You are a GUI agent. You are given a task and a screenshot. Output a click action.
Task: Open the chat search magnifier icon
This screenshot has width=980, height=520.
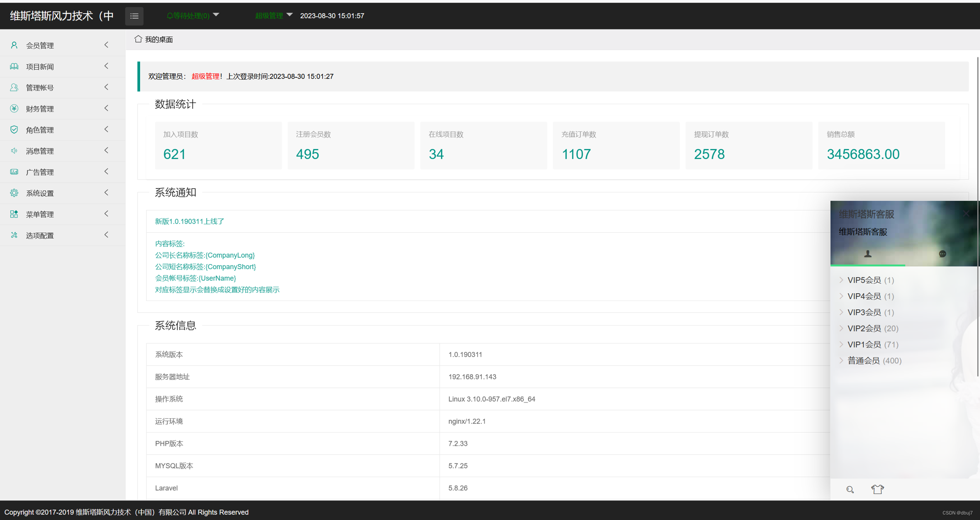click(x=850, y=489)
